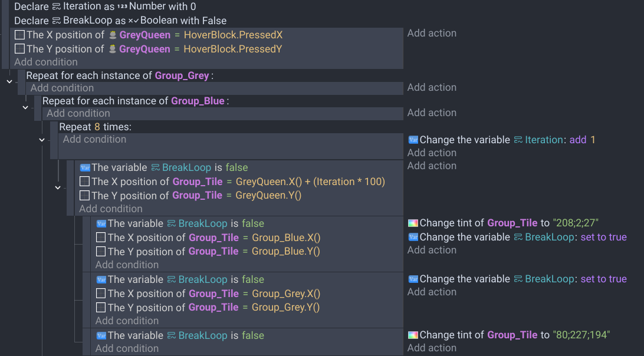
Task: Collapse the GreyQueen.X() + Iteration sub-event
Action: pyautogui.click(x=58, y=187)
